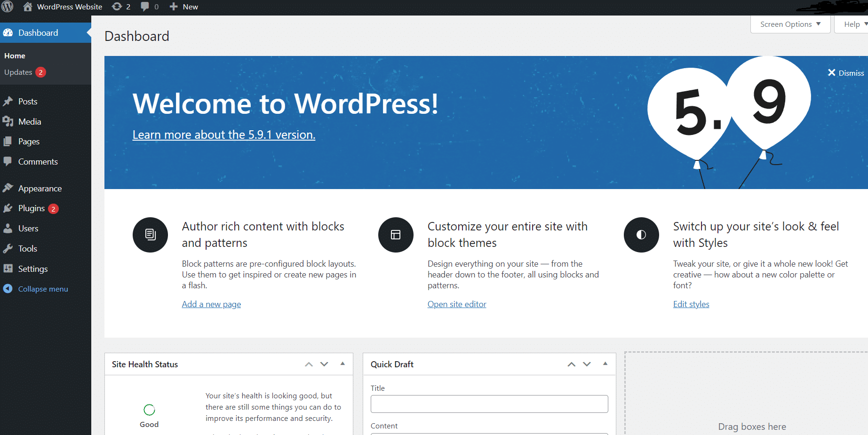Click the Welcome to WordPress! heading
Image resolution: width=868 pixels, height=435 pixels.
click(x=286, y=103)
